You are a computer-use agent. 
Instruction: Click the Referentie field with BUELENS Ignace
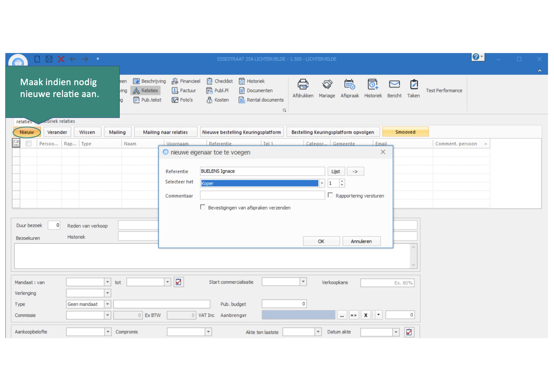(262, 171)
